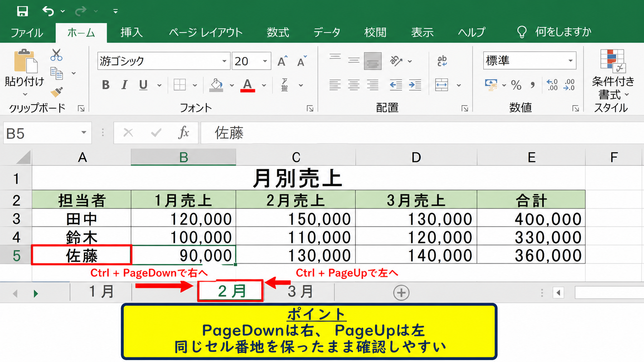
Task: Click the Copy icon
Action: 57,73
